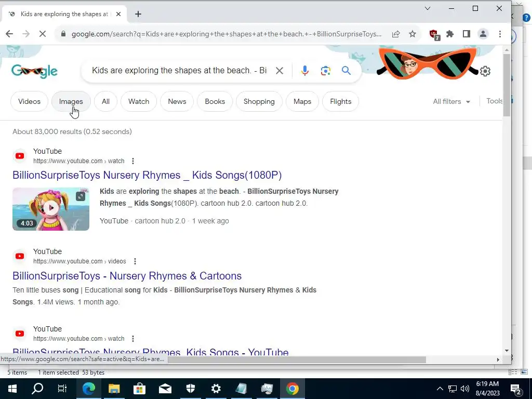Open the uBlock Origin extension icon

tap(434, 34)
